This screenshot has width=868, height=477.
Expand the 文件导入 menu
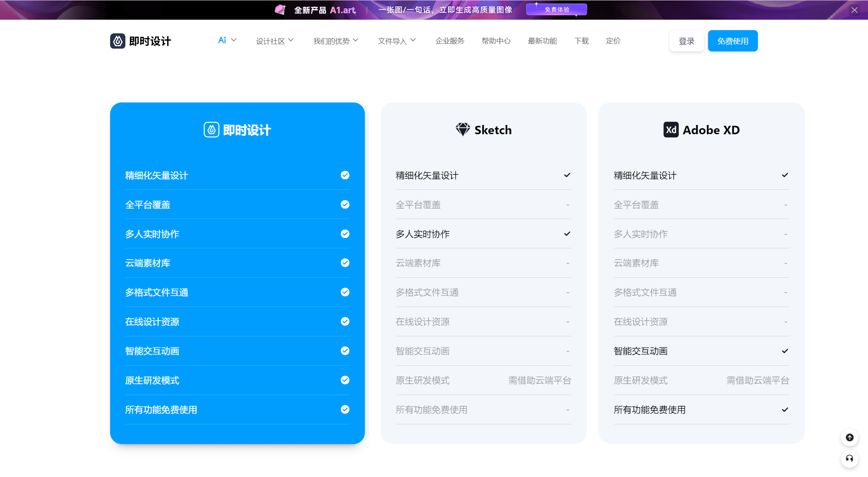(397, 41)
